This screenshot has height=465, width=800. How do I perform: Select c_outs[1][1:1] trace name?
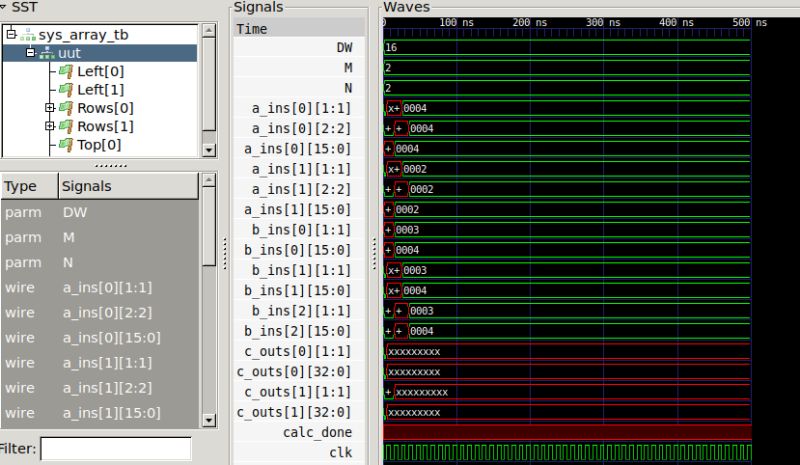[297, 392]
